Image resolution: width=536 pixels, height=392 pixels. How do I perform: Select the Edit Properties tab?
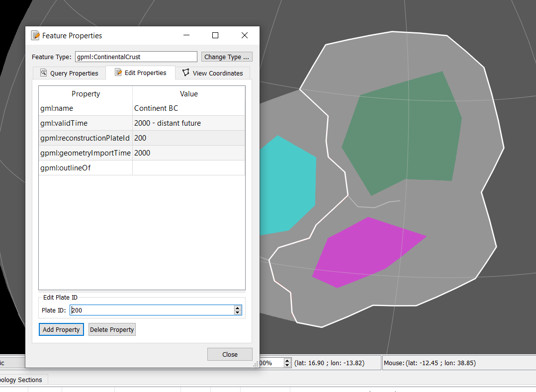(x=141, y=73)
